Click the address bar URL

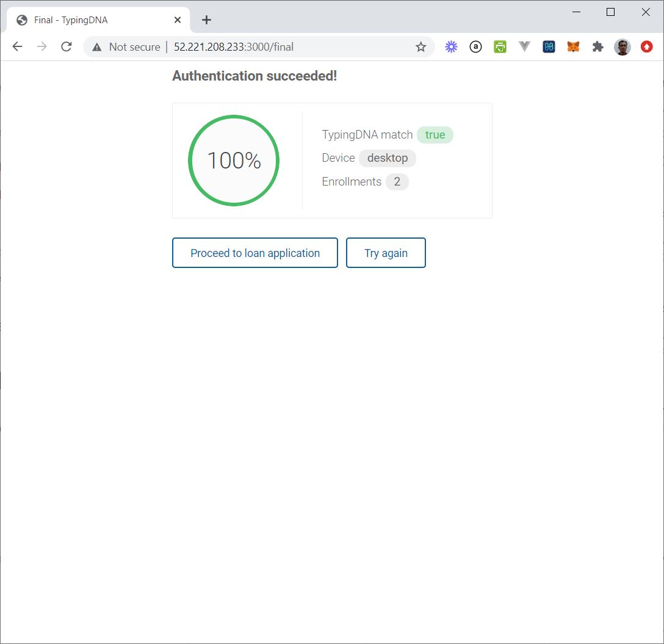coord(234,46)
